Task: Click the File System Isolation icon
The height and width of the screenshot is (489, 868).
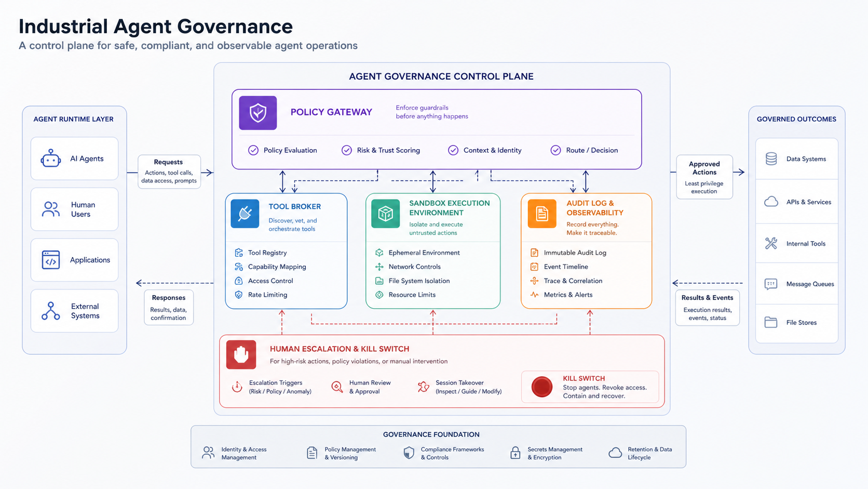Action: point(379,281)
